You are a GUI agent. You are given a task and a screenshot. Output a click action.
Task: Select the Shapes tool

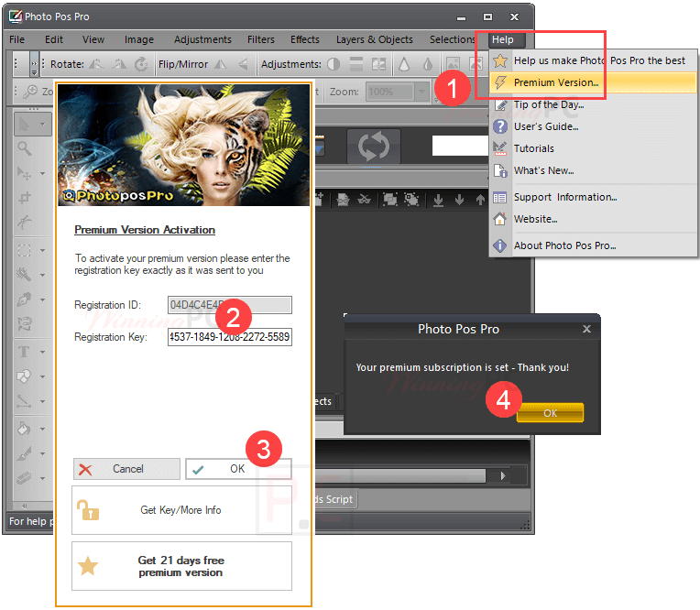click(24, 376)
